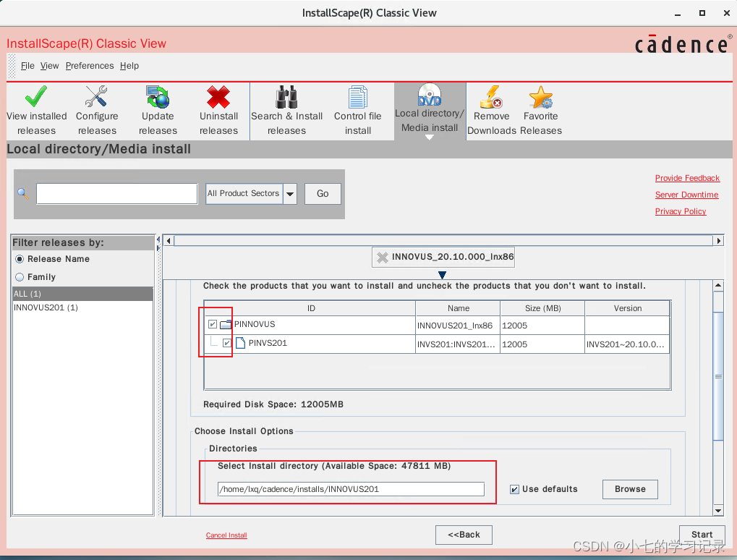This screenshot has width=737, height=560.
Task: Click the Size (MB) column header
Action: tap(543, 308)
